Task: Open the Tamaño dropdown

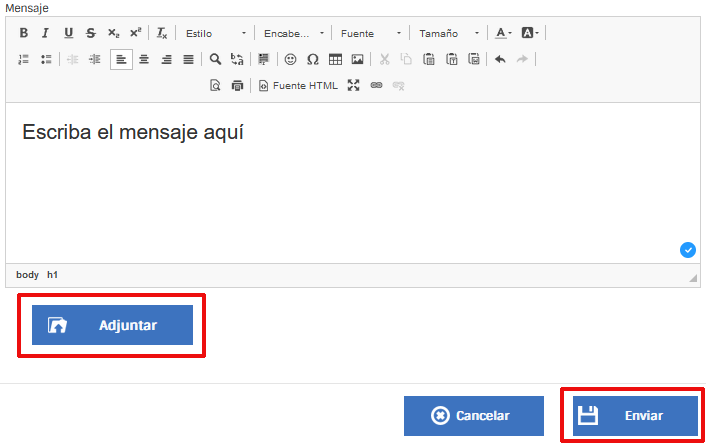Action: (x=449, y=33)
